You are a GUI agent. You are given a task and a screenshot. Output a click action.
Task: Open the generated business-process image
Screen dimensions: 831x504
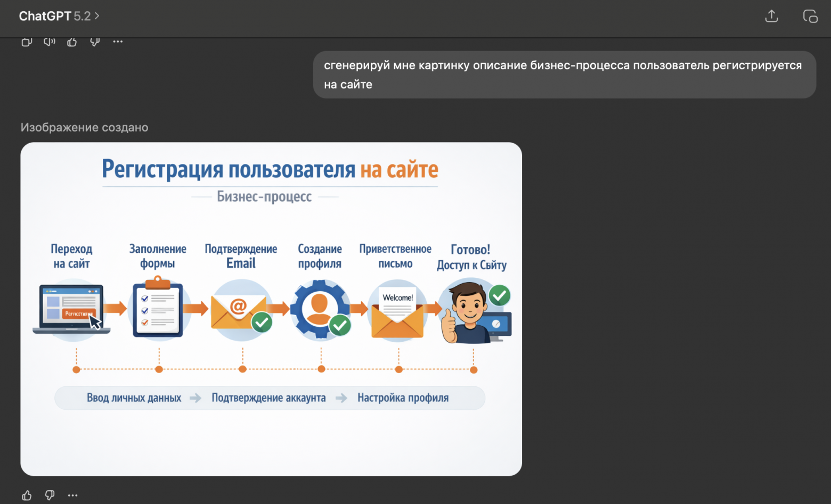pyautogui.click(x=271, y=309)
